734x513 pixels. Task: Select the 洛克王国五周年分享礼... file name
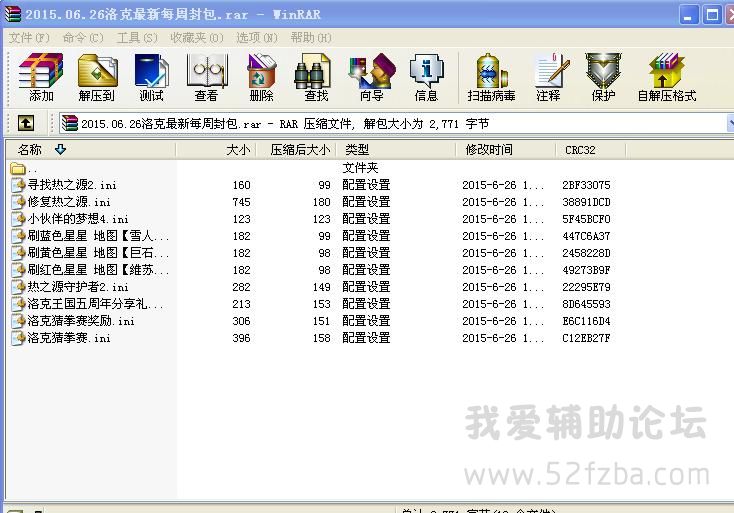[95, 304]
